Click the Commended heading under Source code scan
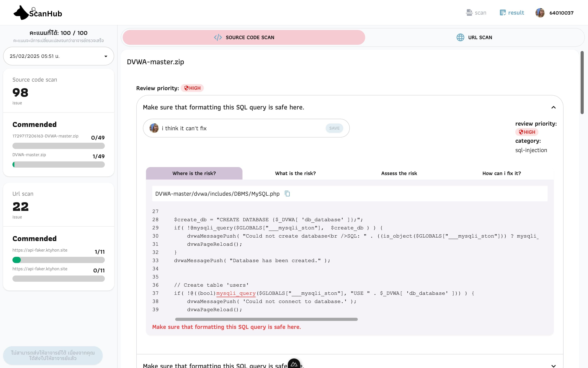 coord(34,125)
